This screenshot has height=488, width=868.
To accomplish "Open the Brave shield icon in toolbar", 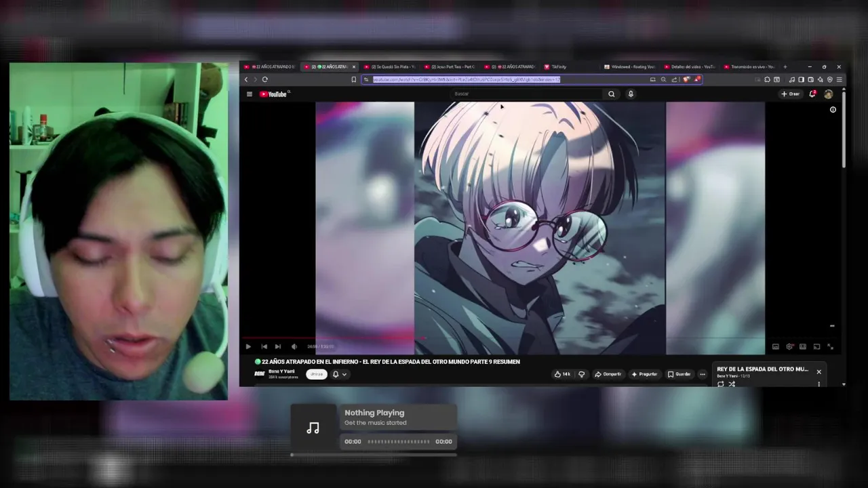I will pyautogui.click(x=829, y=79).
